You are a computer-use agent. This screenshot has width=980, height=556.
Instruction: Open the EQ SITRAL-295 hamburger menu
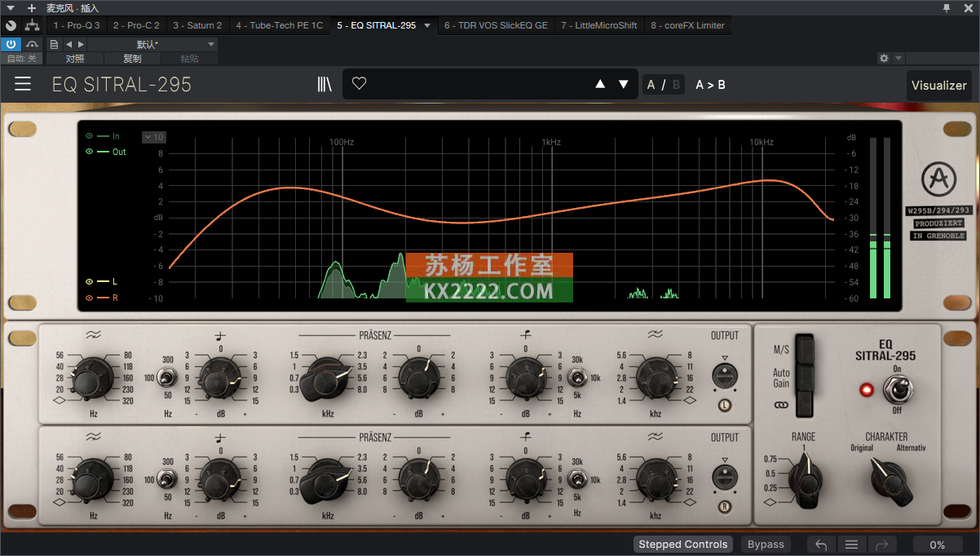pos(23,84)
